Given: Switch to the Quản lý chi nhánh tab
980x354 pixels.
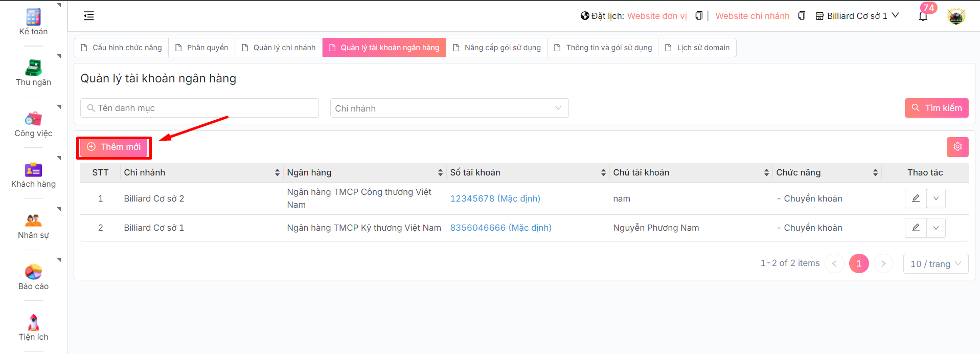Looking at the screenshot, I should [279, 48].
